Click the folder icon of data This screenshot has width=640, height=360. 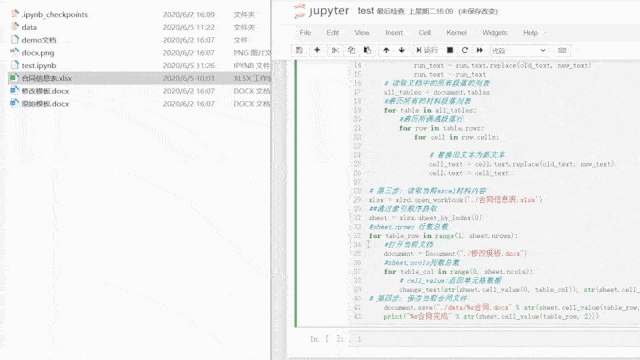pyautogui.click(x=15, y=27)
